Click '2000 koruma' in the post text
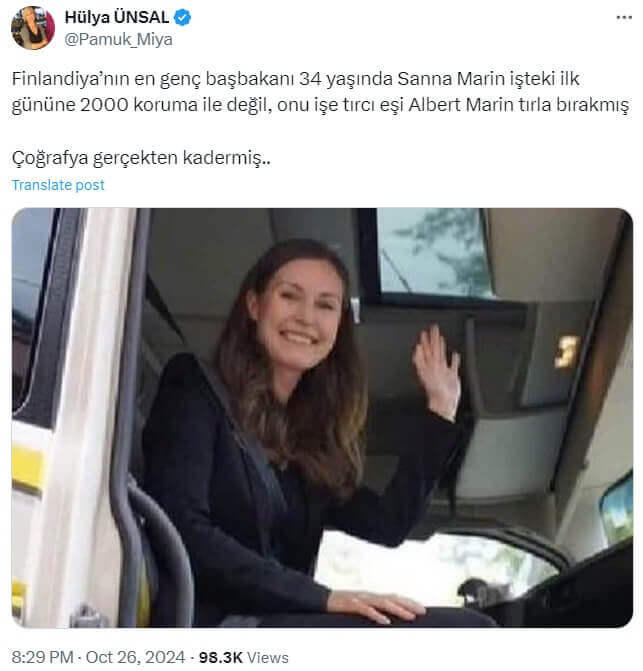 (139, 105)
